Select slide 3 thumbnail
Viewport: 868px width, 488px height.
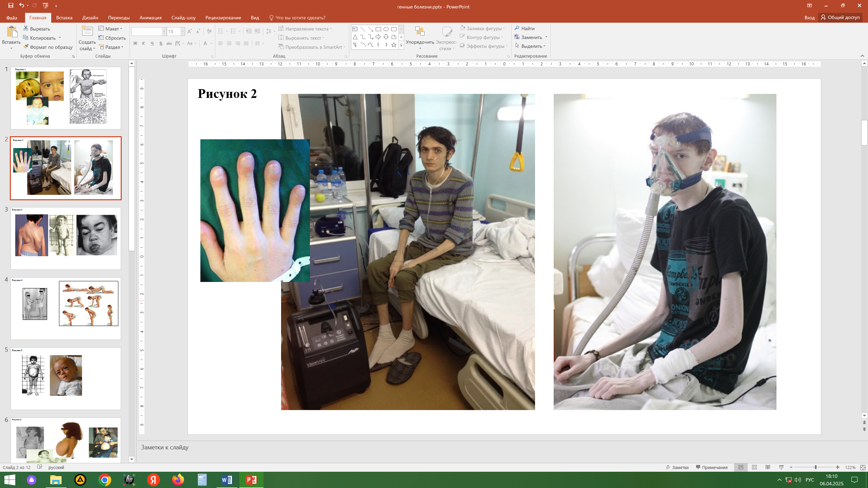pos(65,238)
